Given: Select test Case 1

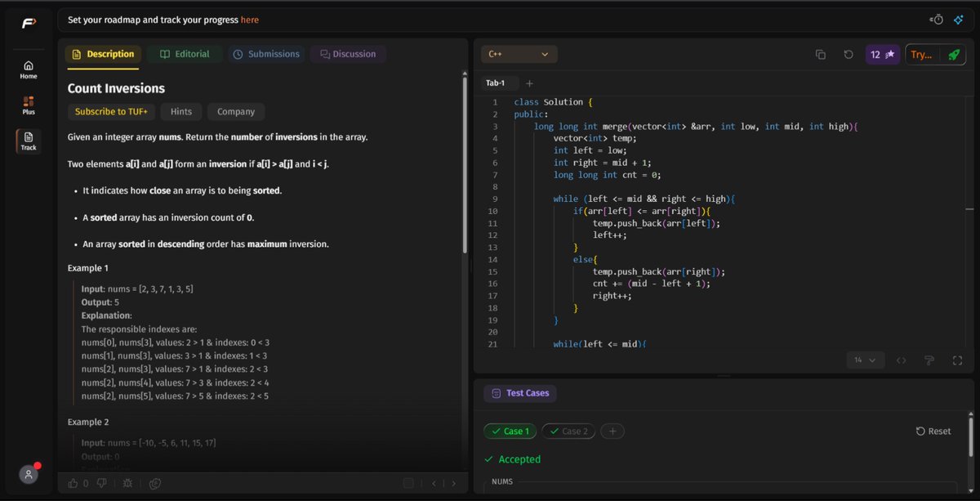Looking at the screenshot, I should [510, 432].
